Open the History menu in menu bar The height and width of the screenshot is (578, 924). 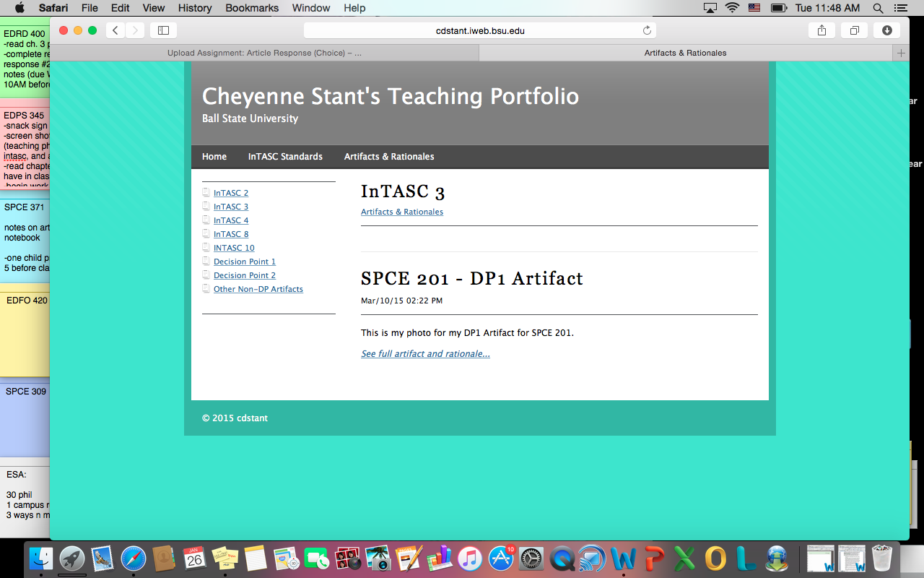(x=195, y=8)
